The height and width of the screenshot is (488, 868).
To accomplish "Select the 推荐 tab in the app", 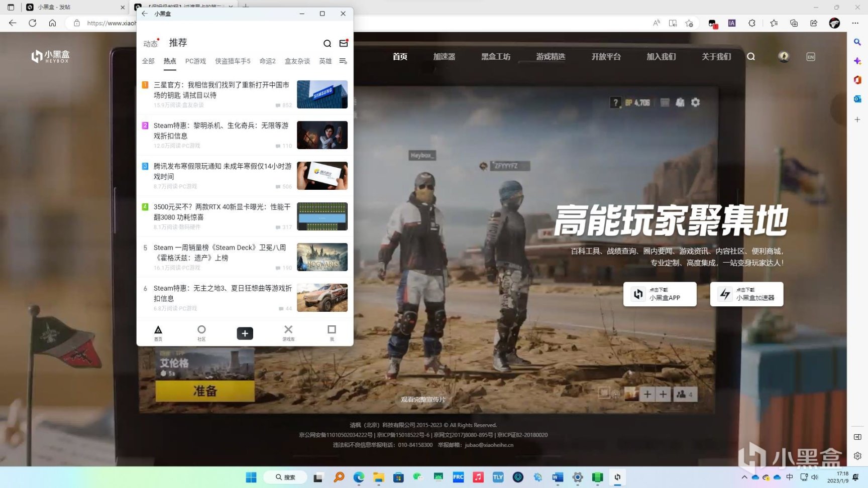I will 178,43.
